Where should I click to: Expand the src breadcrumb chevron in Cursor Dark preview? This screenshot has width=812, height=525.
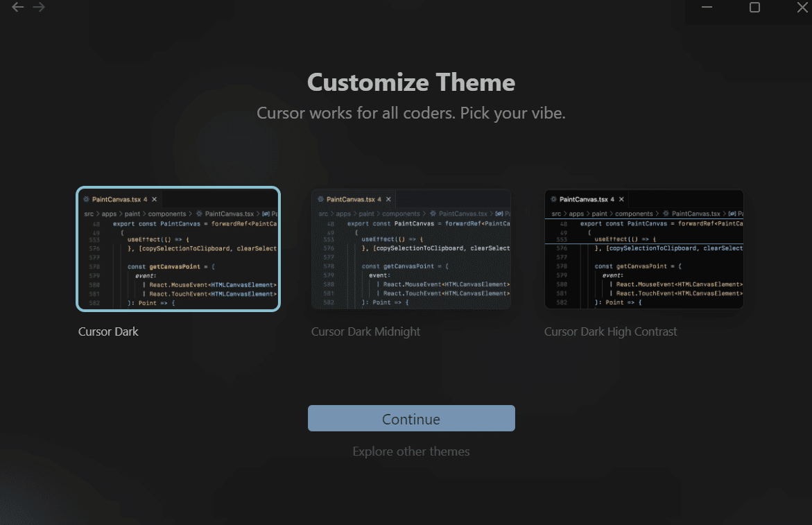click(x=99, y=214)
